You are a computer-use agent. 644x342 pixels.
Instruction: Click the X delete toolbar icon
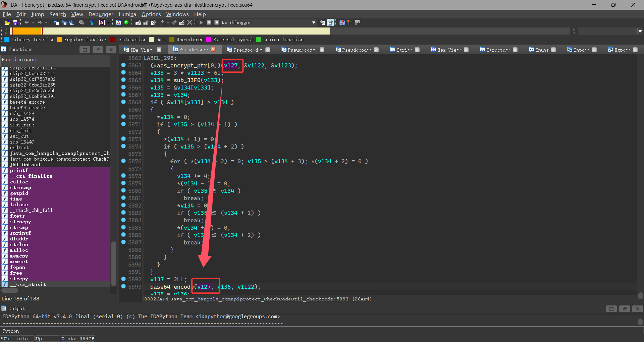pyautogui.click(x=190, y=22)
